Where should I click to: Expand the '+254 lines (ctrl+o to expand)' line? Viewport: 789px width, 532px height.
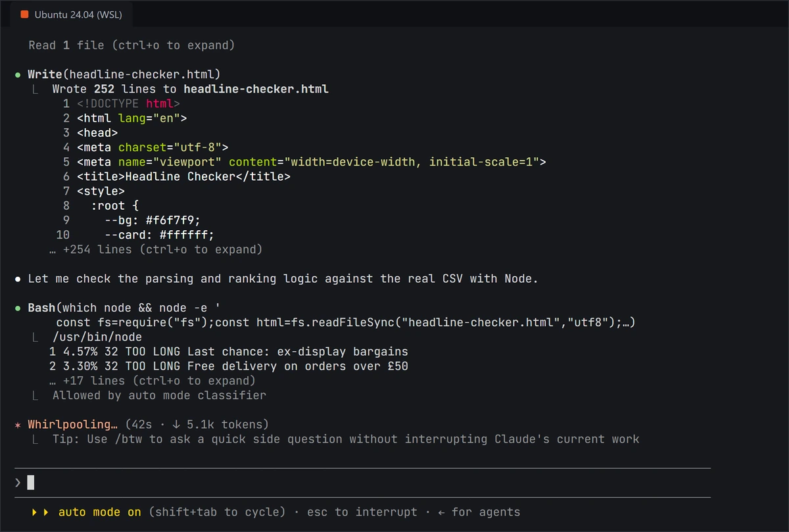click(x=156, y=249)
